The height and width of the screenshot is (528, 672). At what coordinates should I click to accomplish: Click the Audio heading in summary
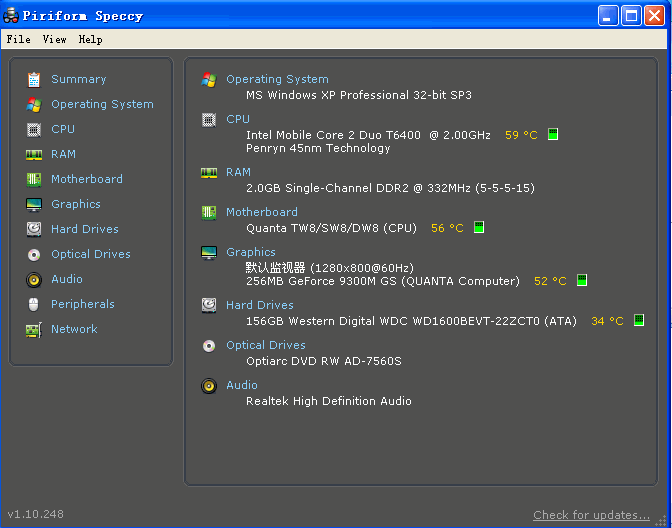pyautogui.click(x=242, y=385)
